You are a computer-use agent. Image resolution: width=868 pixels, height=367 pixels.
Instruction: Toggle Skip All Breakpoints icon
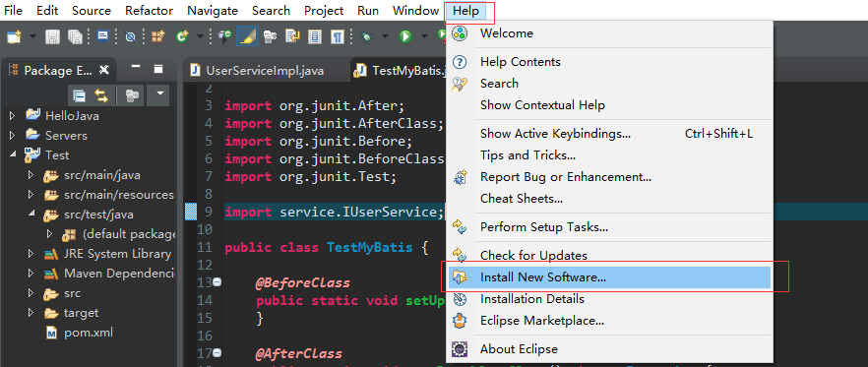click(x=131, y=37)
